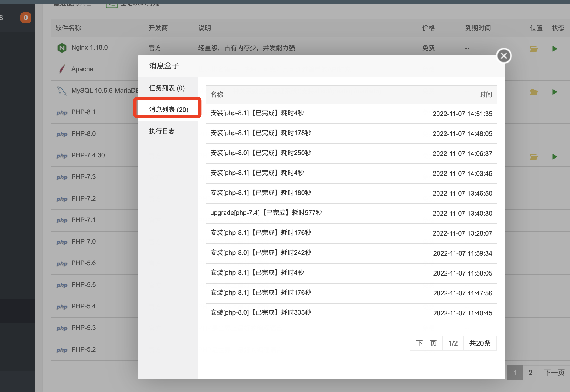
Task: Select 安装[php-8.0] 耗时242秒 message
Action: click(x=351, y=253)
